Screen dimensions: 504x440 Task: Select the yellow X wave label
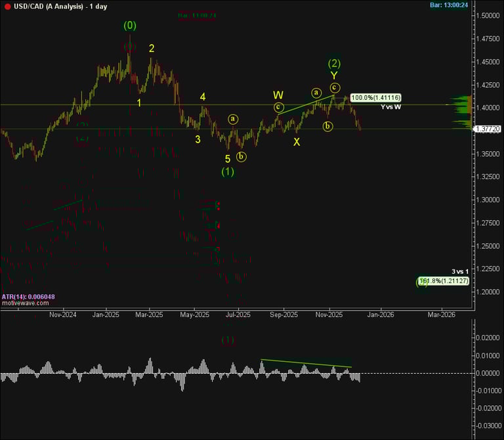[297, 142]
